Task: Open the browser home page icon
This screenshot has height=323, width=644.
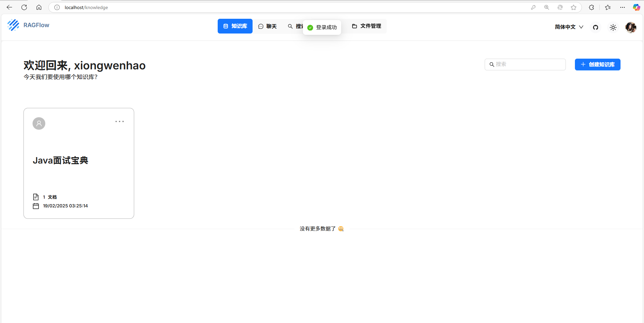Action: [x=39, y=7]
